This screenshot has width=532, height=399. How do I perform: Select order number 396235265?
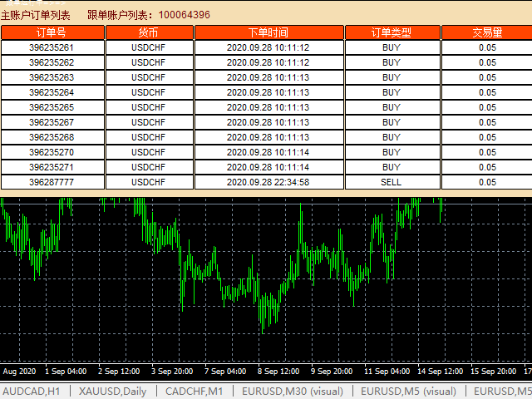pos(52,107)
